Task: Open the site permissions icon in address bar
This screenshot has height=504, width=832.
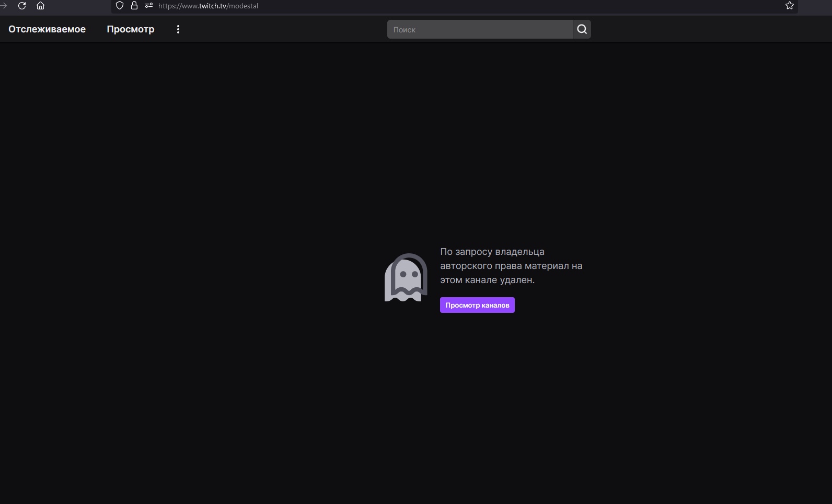Action: pos(149,6)
